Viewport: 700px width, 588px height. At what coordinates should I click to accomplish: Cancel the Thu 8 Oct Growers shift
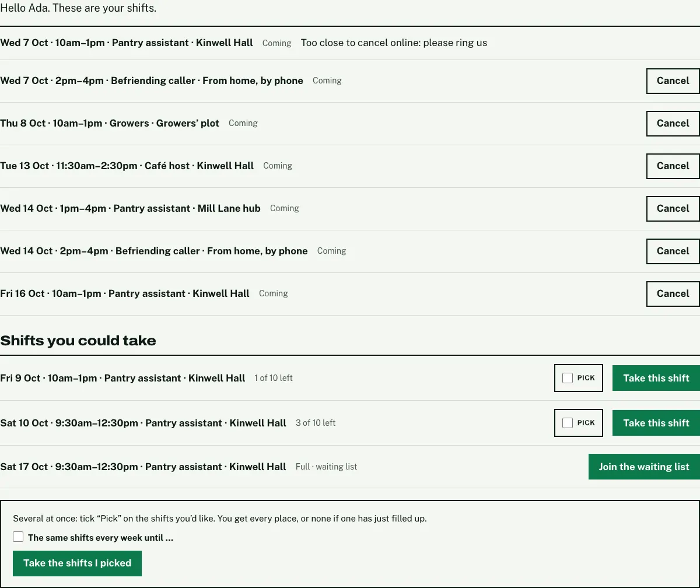tap(673, 124)
